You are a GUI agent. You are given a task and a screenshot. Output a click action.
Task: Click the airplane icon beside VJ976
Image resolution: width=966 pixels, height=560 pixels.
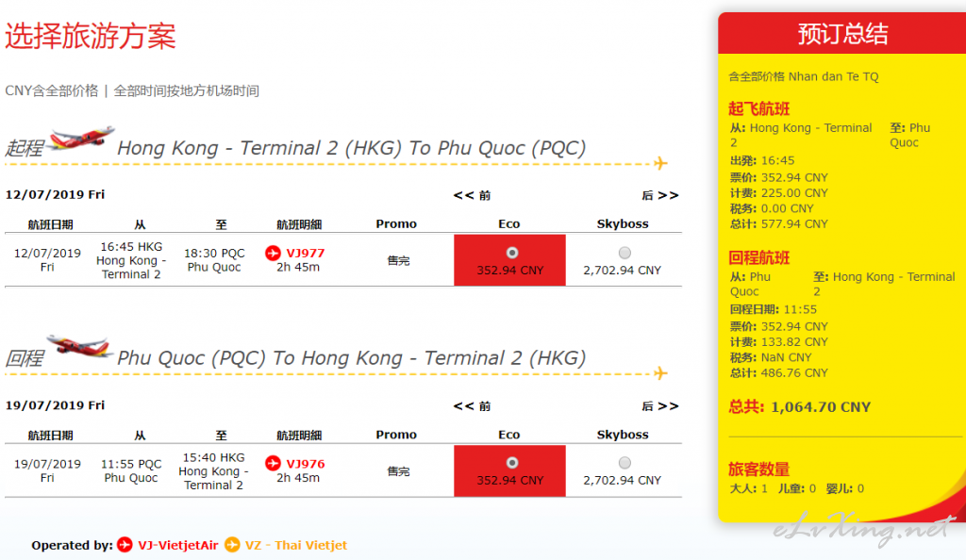(x=273, y=464)
